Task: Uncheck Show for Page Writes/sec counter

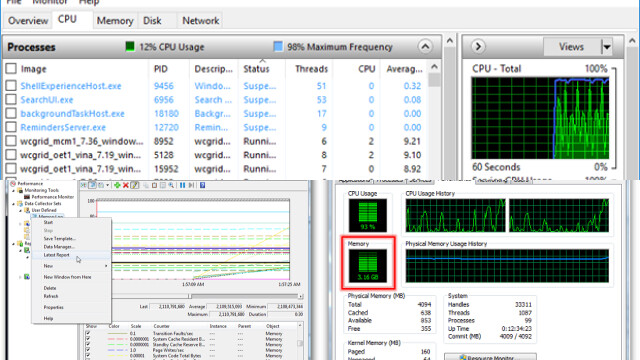Action: click(88, 350)
